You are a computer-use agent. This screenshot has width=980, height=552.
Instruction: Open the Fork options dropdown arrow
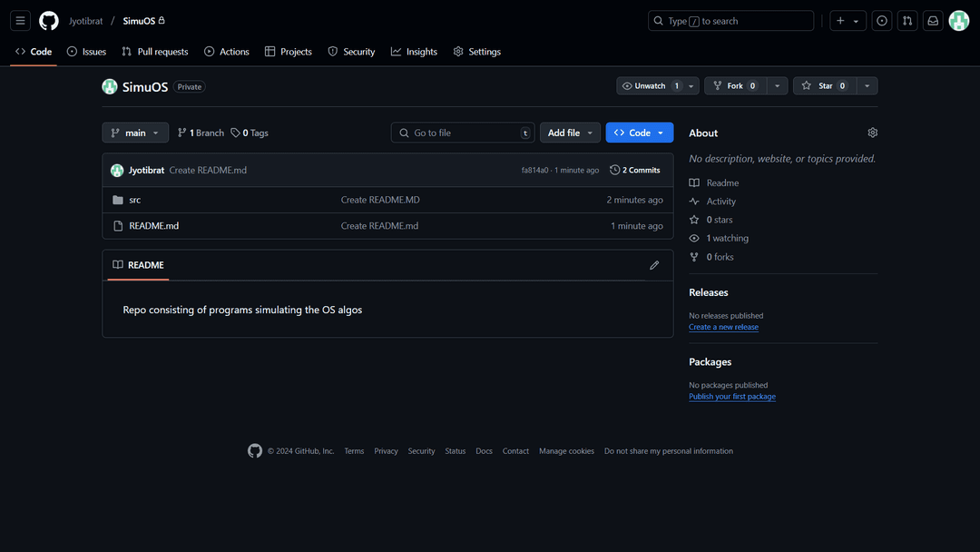click(777, 85)
